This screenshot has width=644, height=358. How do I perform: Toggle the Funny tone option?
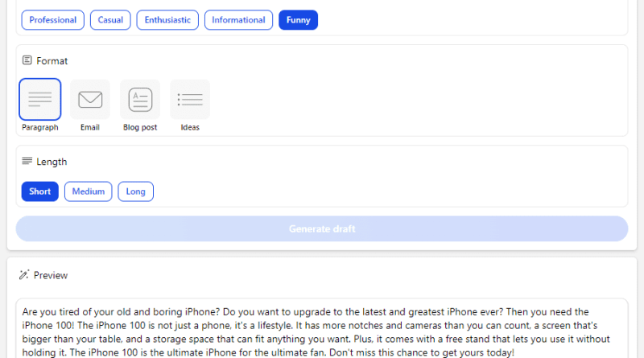click(x=298, y=20)
